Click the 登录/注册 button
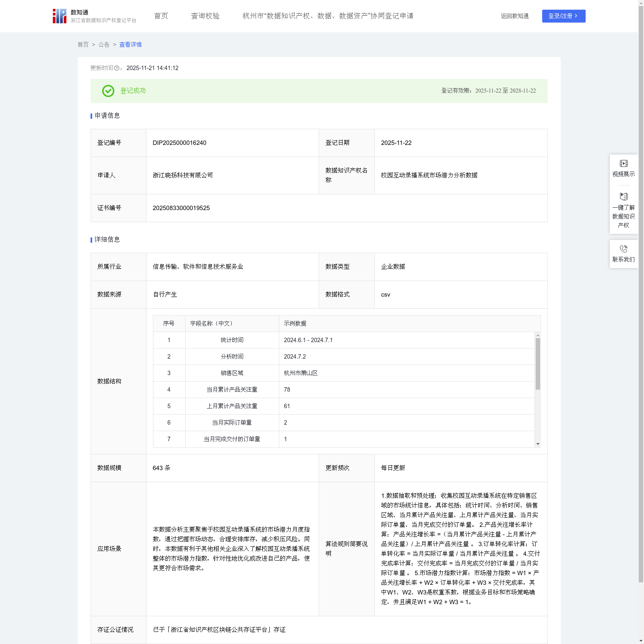This screenshot has height=644, width=644. (563, 16)
